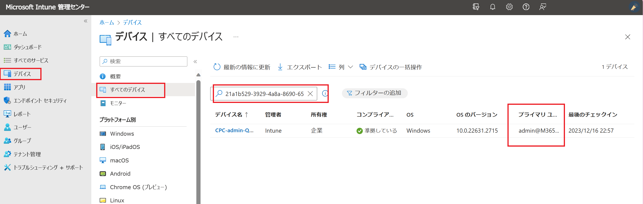
Task: Click the 1 デバイス count label
Action: coord(615,67)
